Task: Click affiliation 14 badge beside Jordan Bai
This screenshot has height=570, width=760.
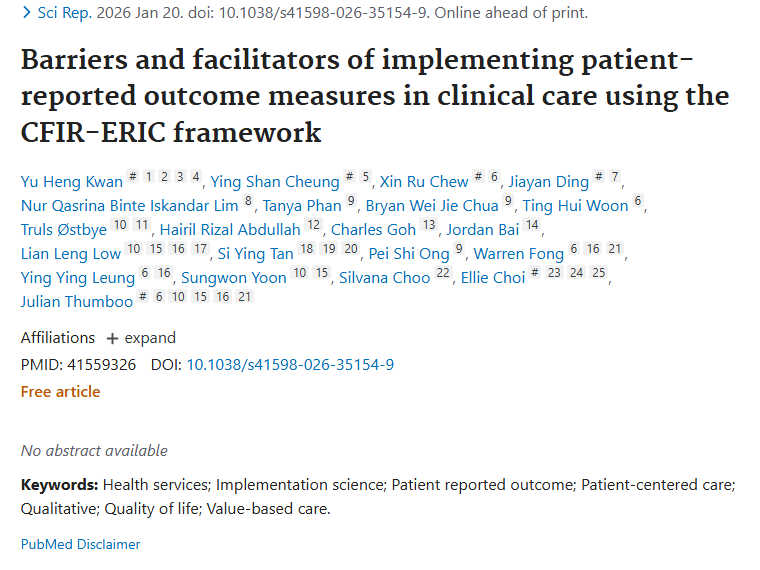Action: click(531, 226)
